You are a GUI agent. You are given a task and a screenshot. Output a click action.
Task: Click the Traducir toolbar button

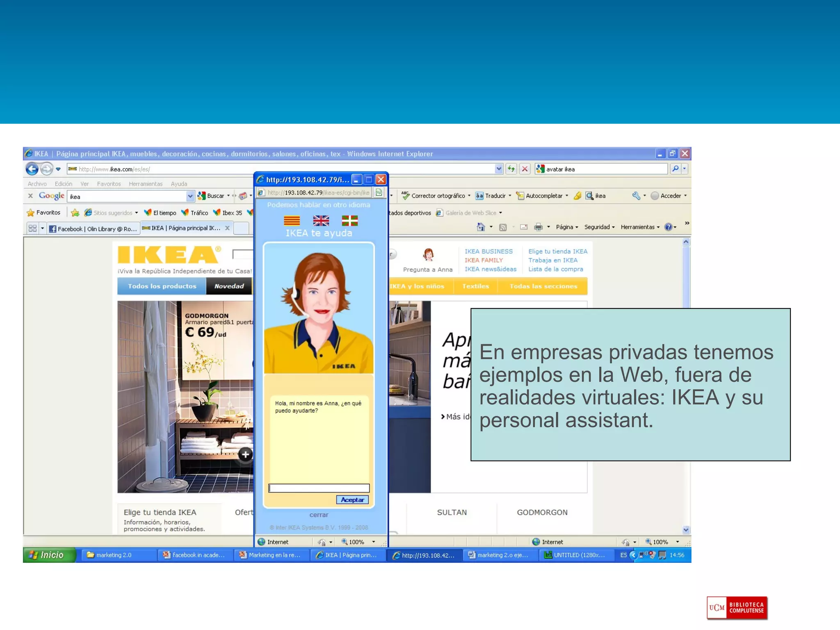coord(493,196)
